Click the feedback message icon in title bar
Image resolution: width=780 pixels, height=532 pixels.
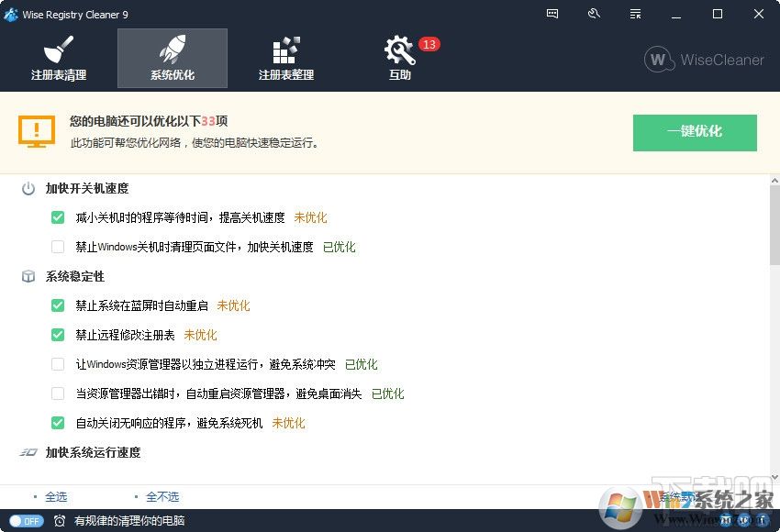pyautogui.click(x=552, y=14)
